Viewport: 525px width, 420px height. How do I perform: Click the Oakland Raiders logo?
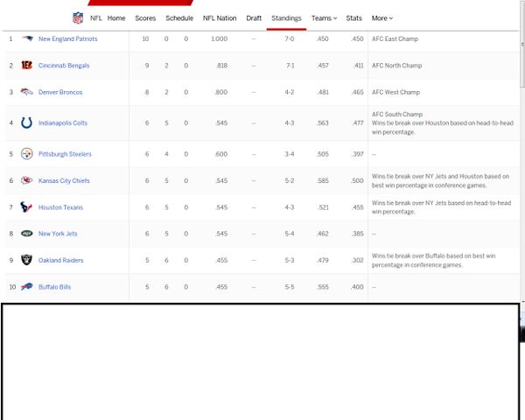tap(27, 260)
